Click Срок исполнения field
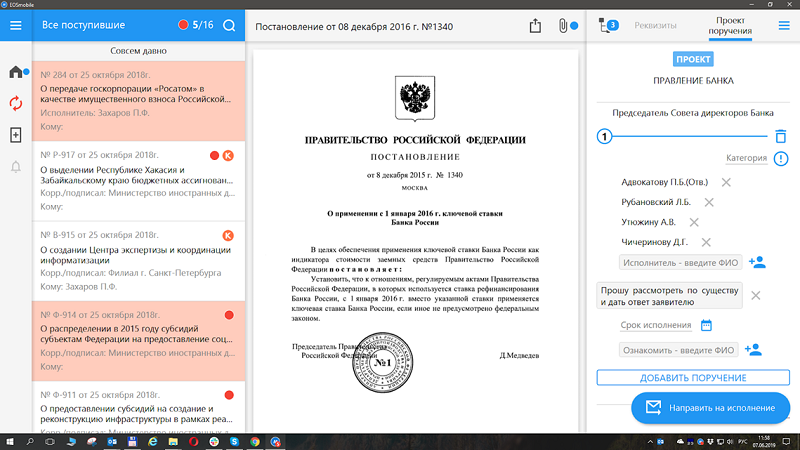Image resolution: width=800 pixels, height=450 pixels. point(656,325)
